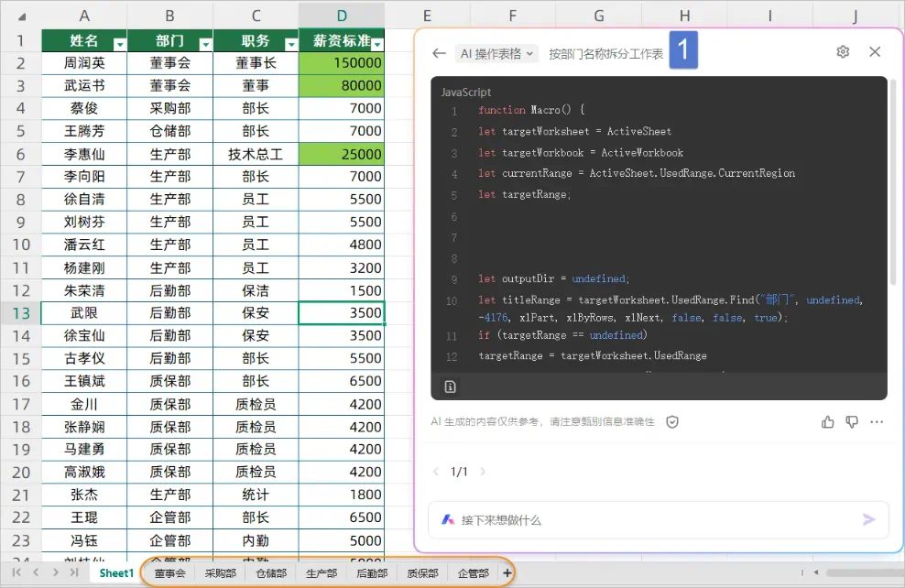Open the 部门 column filter dropdown
The image size is (905, 588).
205,44
